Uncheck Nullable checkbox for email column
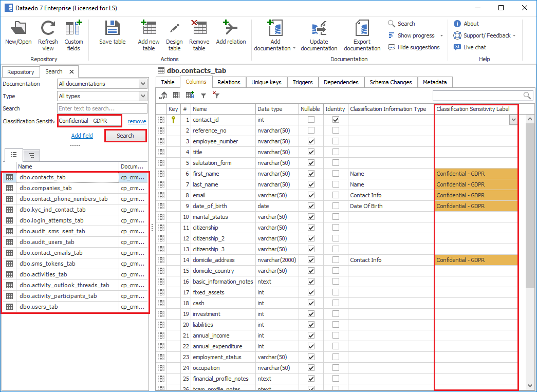This screenshot has width=537, height=392. [311, 195]
